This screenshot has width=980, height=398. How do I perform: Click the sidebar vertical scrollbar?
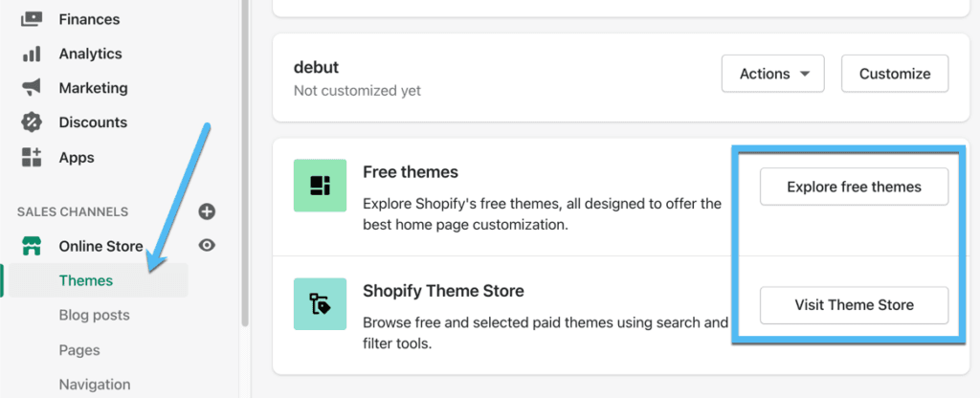tap(245, 163)
